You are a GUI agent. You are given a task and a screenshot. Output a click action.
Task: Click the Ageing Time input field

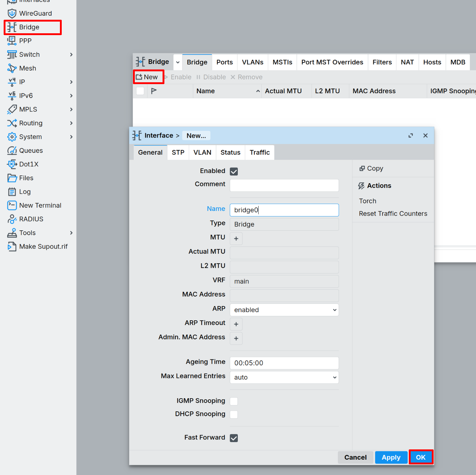(x=284, y=363)
